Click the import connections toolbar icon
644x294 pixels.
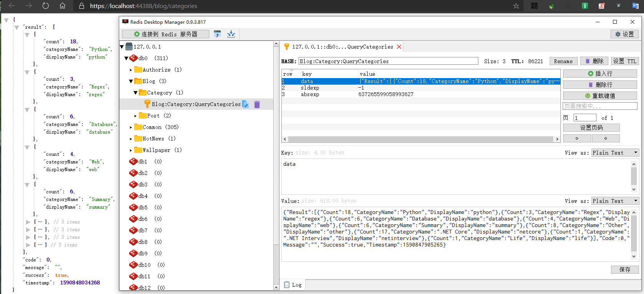click(217, 34)
